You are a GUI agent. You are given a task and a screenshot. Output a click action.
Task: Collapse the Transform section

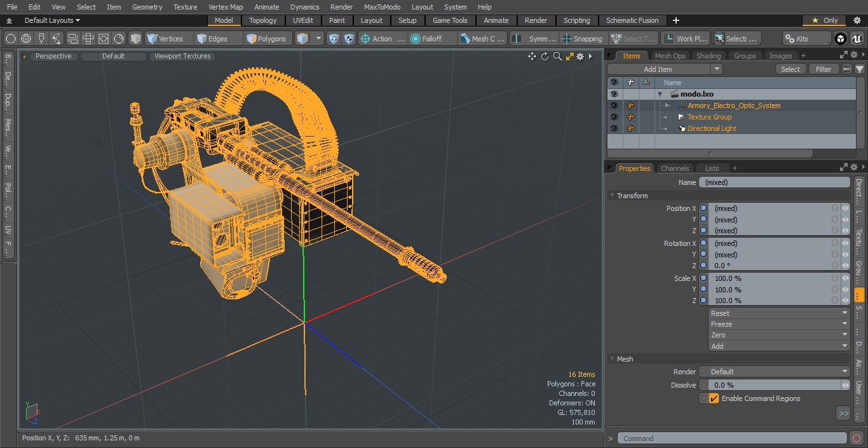(x=613, y=196)
